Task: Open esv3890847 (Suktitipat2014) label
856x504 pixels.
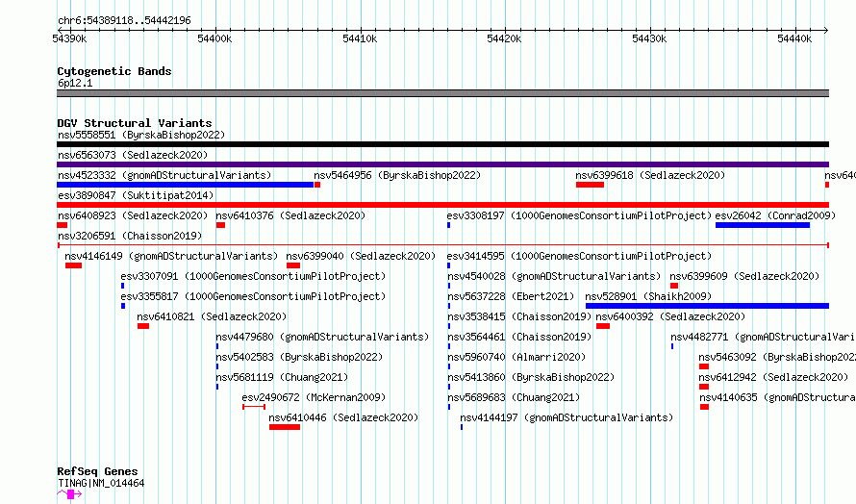Action: coord(136,195)
